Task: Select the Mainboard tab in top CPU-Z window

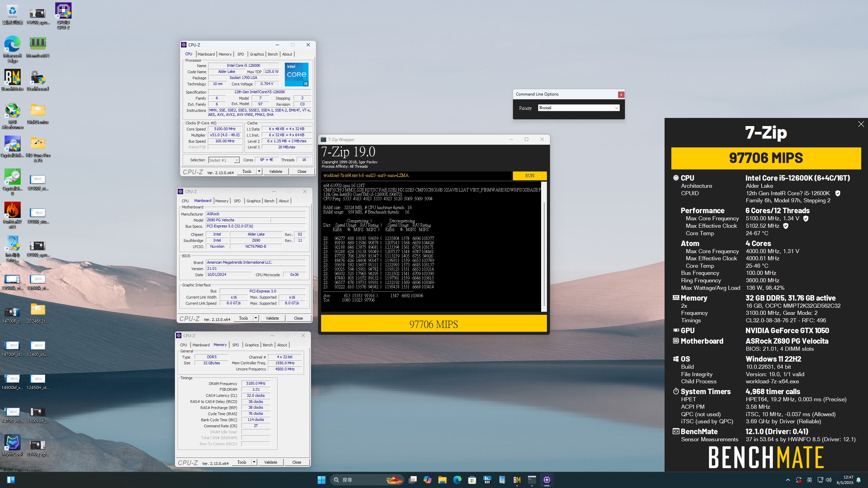Action: (x=206, y=54)
